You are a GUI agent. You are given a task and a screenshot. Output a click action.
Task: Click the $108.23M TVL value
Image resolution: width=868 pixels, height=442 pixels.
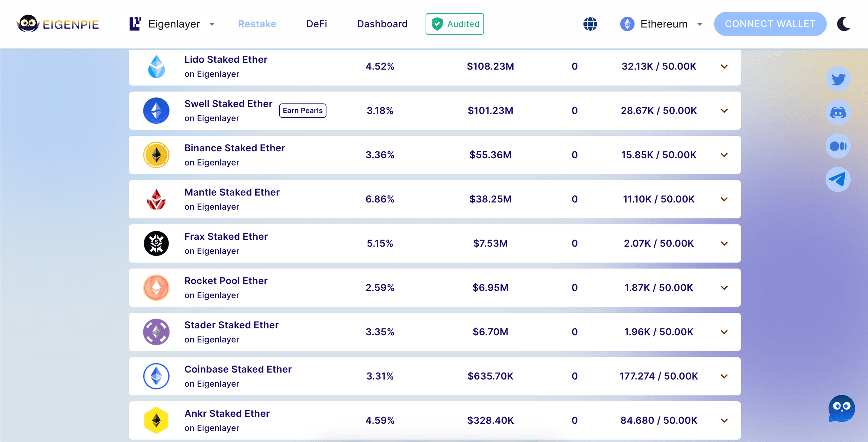(x=490, y=66)
